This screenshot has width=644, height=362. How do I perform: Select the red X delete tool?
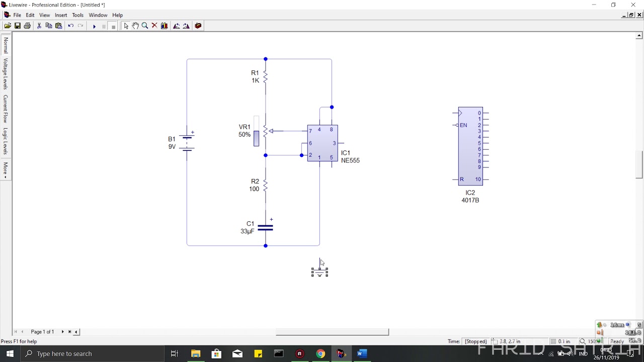pyautogui.click(x=154, y=26)
